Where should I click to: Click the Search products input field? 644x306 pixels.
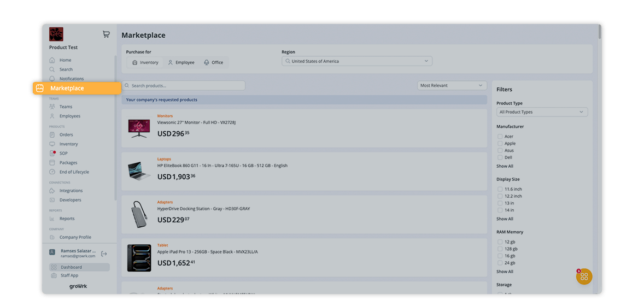184,86
